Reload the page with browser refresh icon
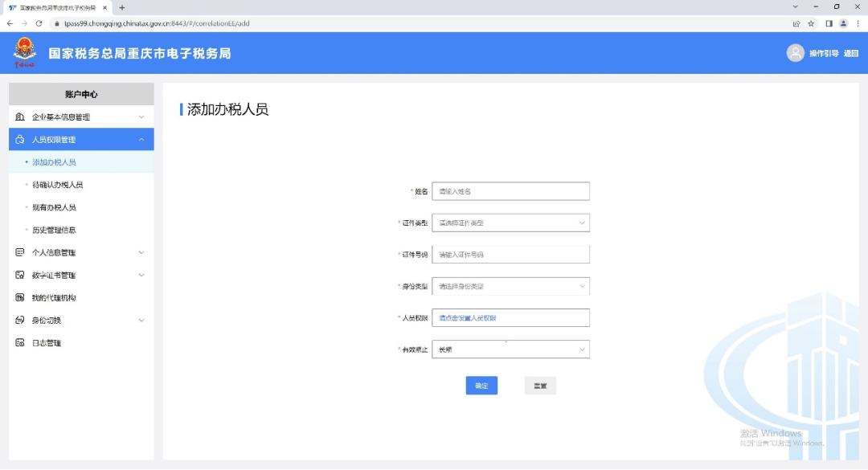Screen dimensions: 868x470 point(39,23)
